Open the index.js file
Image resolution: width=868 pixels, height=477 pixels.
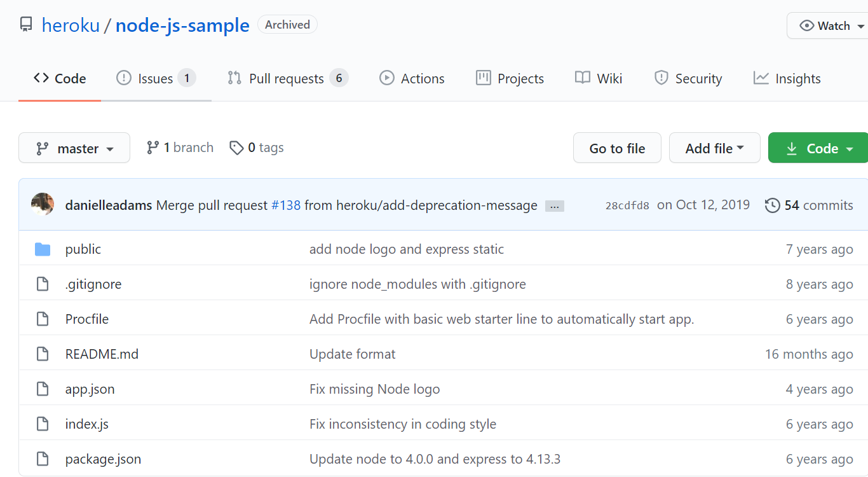tap(87, 424)
